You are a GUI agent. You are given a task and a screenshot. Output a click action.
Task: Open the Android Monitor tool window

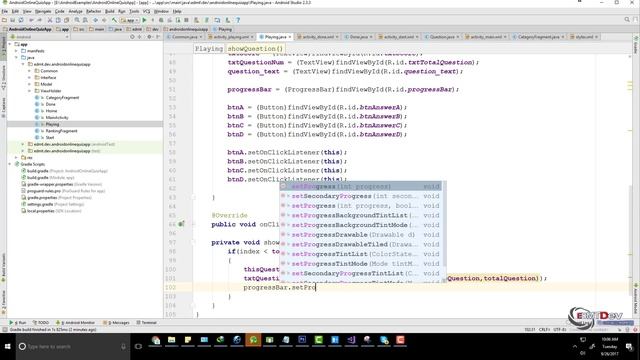pos(76,322)
